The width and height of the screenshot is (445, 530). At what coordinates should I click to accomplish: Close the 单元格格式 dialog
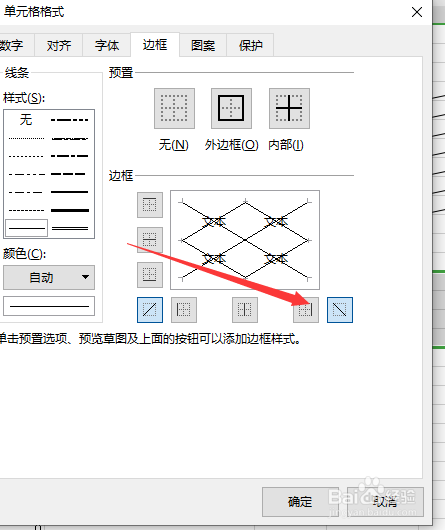[417, 12]
